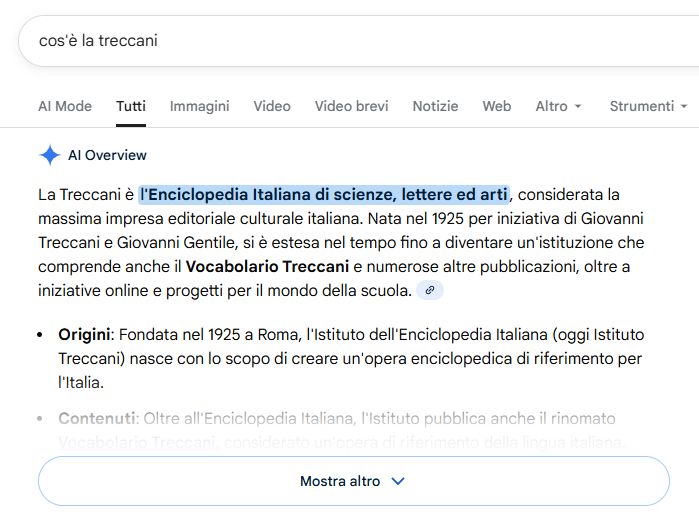Open the Vocabolario Treccani link
Image resolution: width=699 pixels, height=521 pixels.
pyautogui.click(x=137, y=442)
